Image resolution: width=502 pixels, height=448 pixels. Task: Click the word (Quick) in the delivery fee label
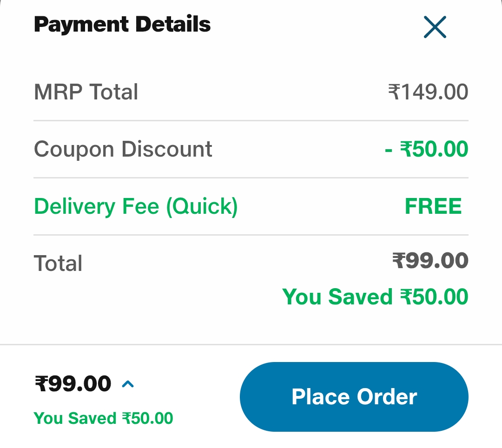[202, 206]
